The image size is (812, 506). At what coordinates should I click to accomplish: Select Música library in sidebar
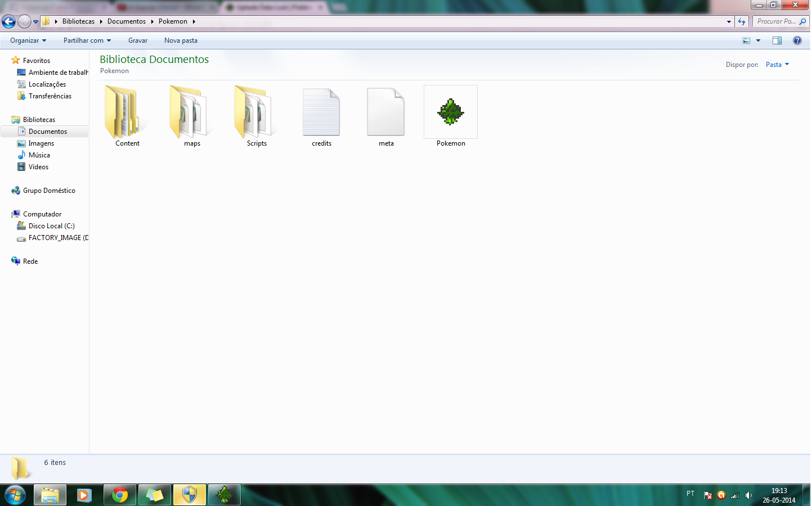tap(39, 155)
